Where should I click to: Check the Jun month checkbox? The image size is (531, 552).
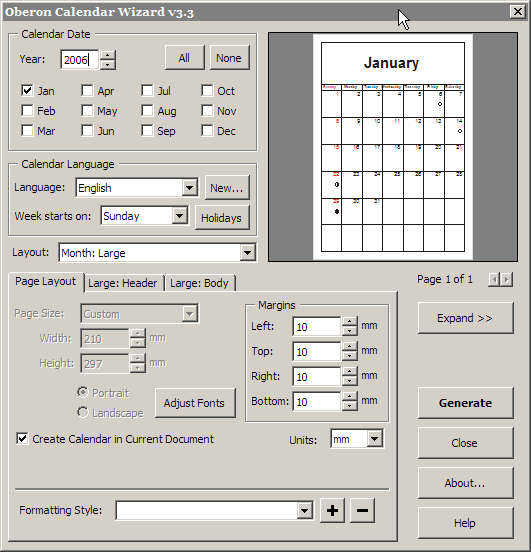tap(87, 131)
